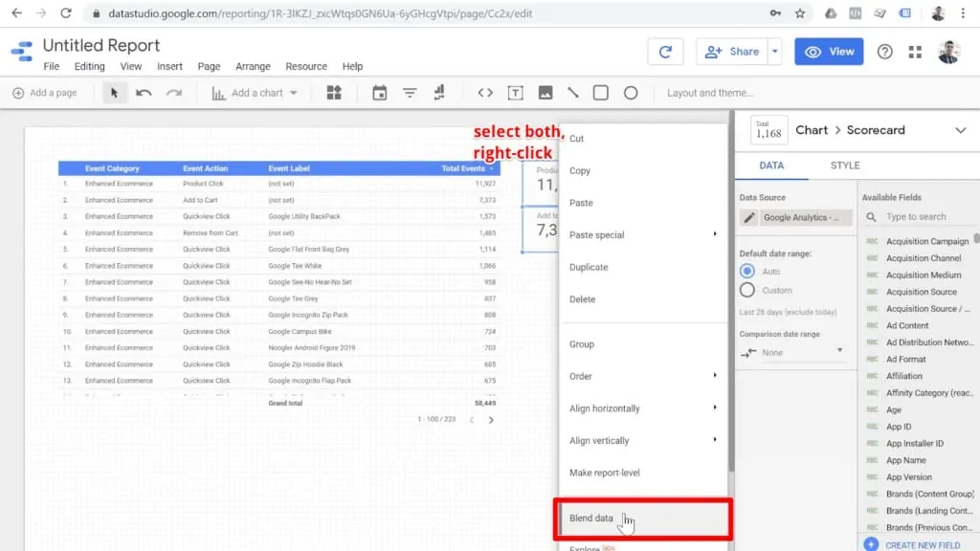Insert an Image using the image icon

[x=546, y=92]
